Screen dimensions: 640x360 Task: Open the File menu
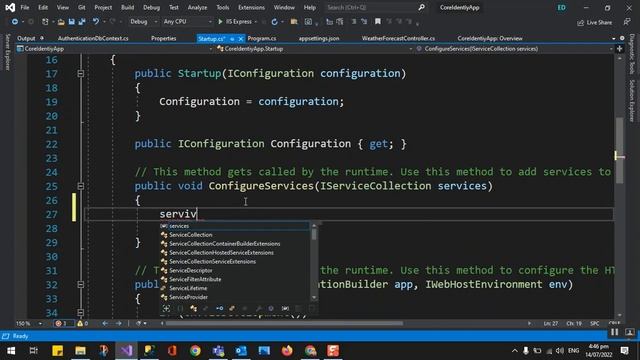point(24,7)
